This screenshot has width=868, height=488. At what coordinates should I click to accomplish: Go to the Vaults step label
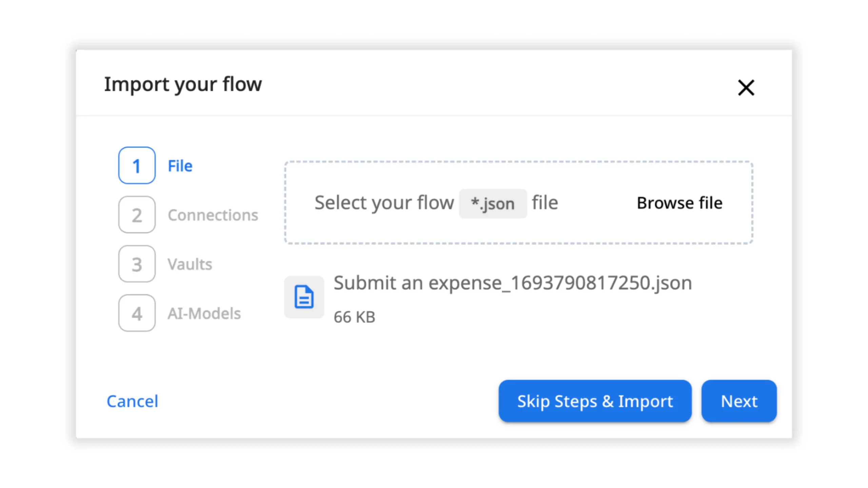pos(190,264)
